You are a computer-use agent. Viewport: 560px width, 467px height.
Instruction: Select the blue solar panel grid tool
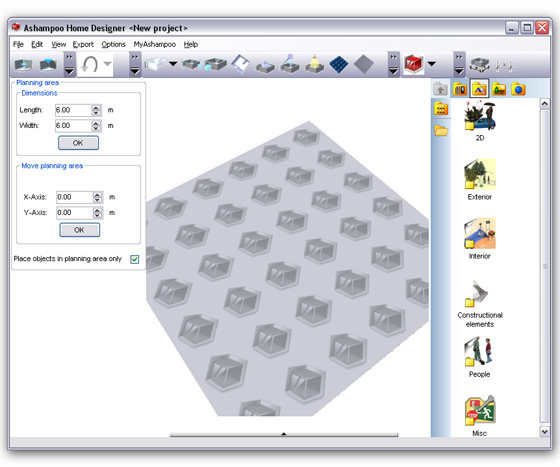338,65
